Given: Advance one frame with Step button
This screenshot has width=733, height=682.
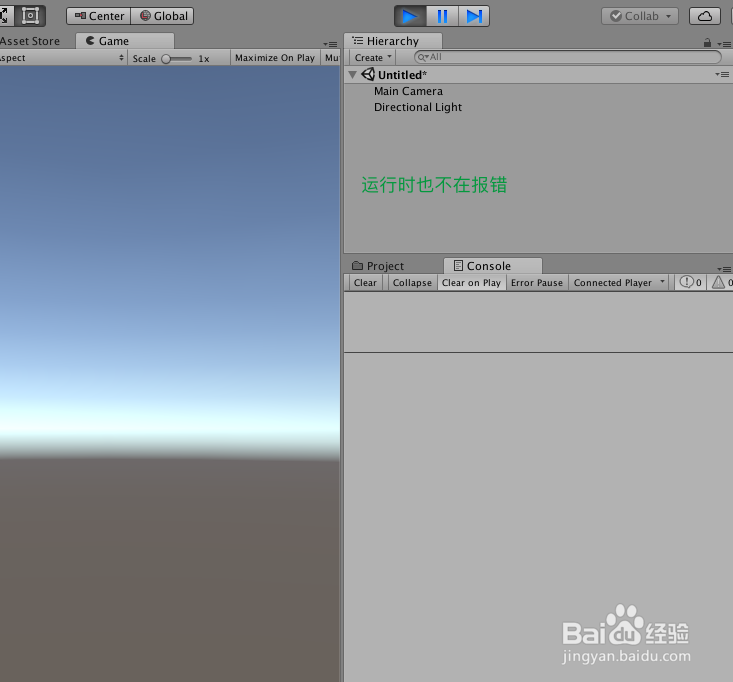Looking at the screenshot, I should [474, 16].
